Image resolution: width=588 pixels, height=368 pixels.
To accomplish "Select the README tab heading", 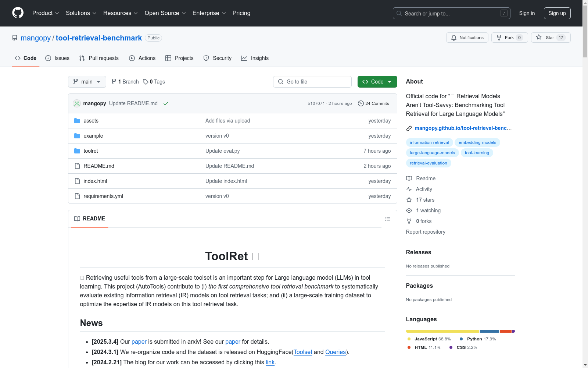I will click(90, 219).
